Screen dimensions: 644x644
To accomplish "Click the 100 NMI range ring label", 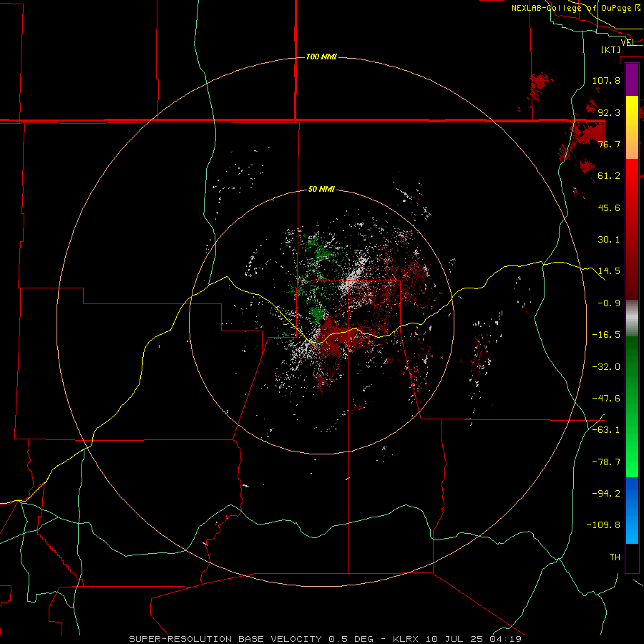I will click(x=321, y=57).
